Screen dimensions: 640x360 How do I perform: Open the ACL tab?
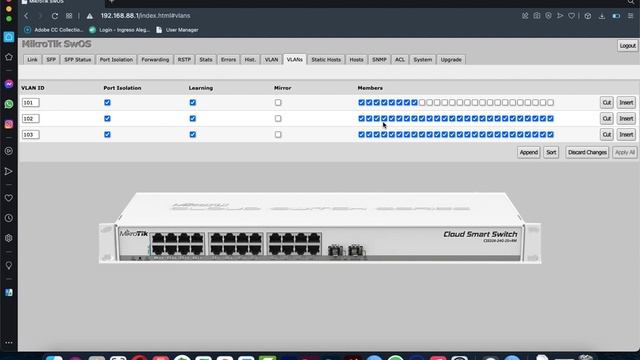[400, 60]
